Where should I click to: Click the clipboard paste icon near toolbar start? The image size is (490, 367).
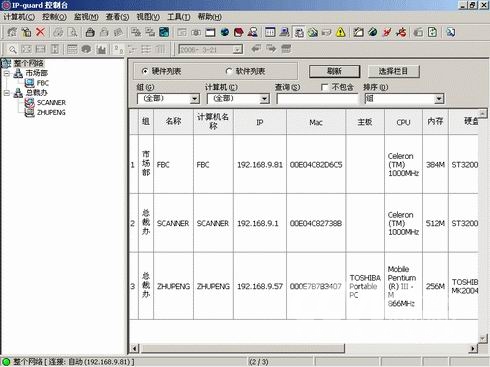(26, 32)
